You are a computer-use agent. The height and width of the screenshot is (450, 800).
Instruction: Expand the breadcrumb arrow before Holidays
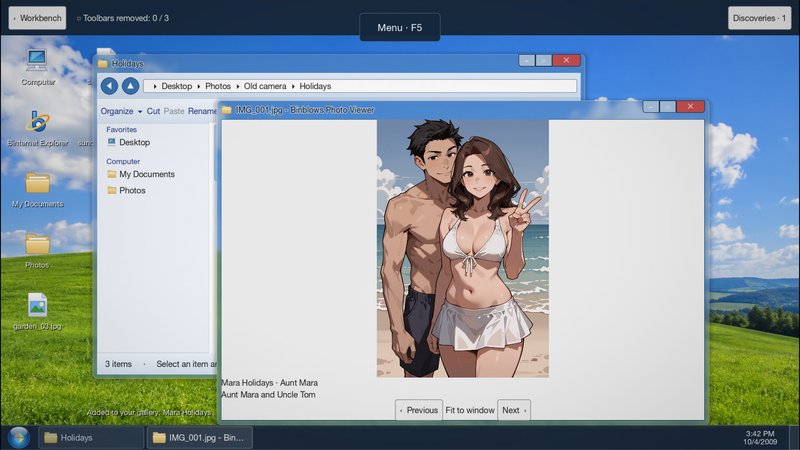coord(293,86)
